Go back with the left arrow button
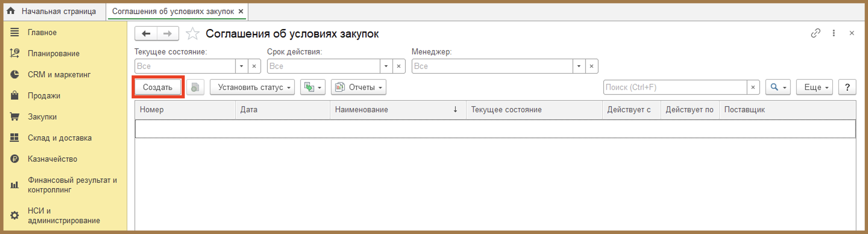868x234 pixels. pyautogui.click(x=146, y=34)
